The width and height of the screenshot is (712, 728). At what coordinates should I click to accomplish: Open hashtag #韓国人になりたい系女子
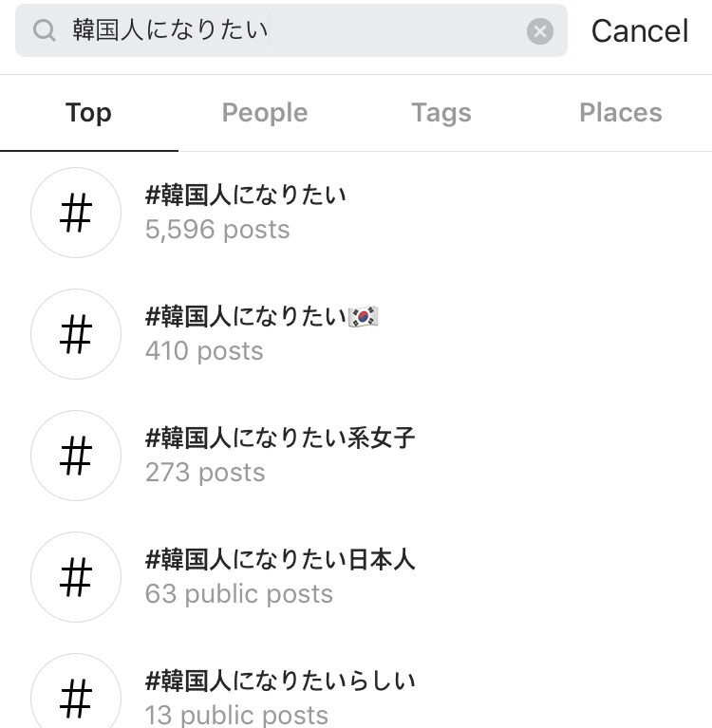tap(280, 438)
